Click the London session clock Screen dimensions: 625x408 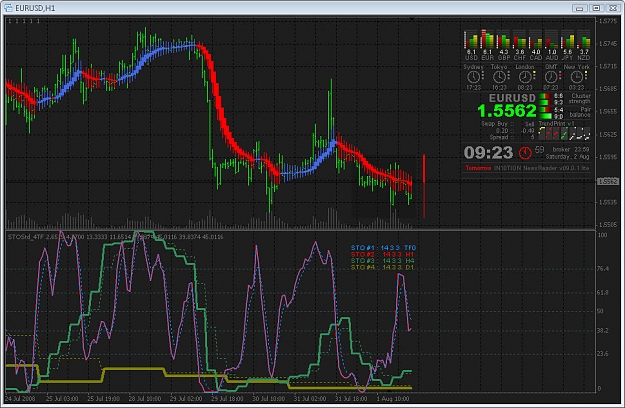525,77
